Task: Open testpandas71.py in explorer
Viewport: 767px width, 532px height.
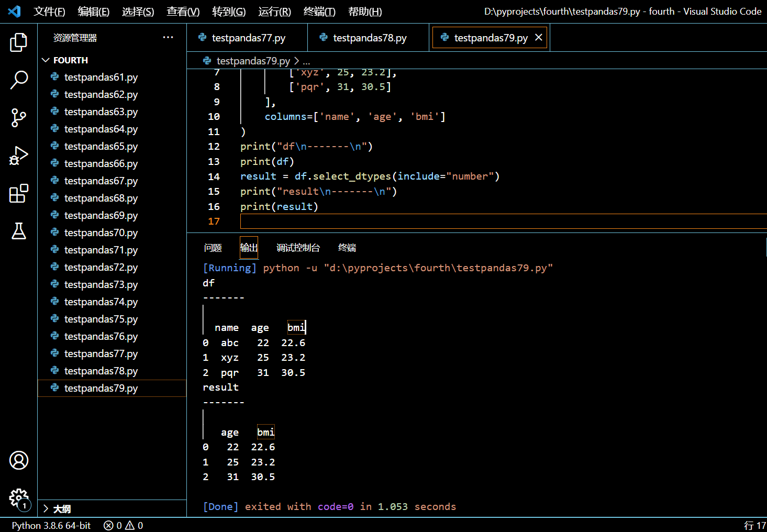Action: pyautogui.click(x=112, y=250)
